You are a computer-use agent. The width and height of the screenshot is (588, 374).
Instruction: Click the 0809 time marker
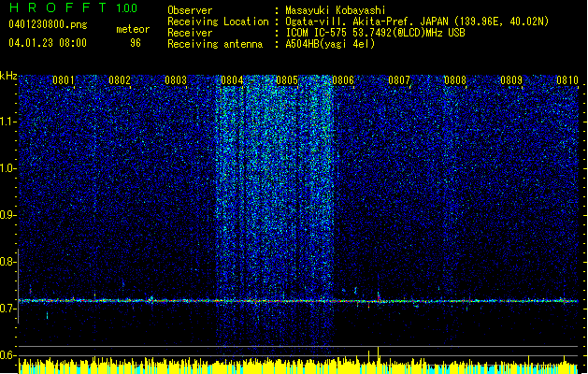click(x=511, y=80)
